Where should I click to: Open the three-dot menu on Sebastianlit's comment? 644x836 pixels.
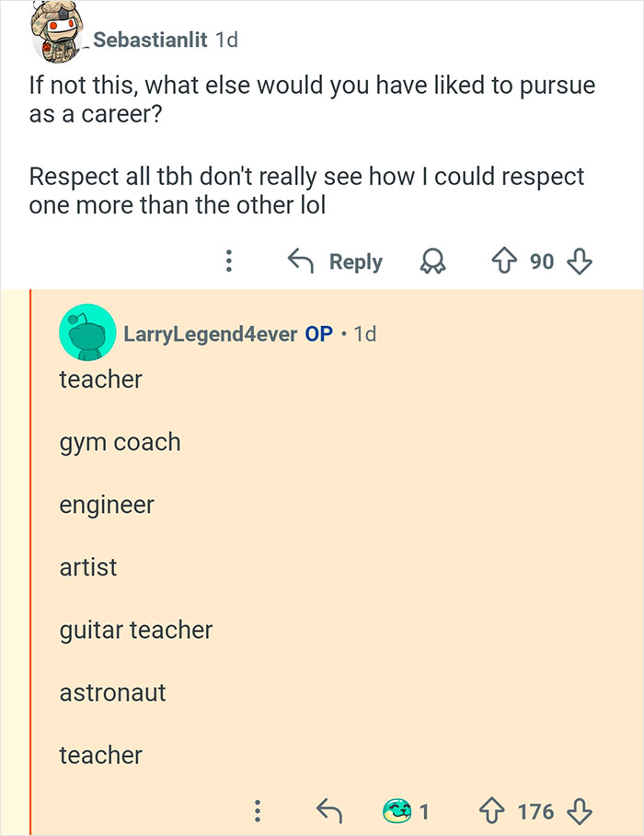pyautogui.click(x=227, y=261)
